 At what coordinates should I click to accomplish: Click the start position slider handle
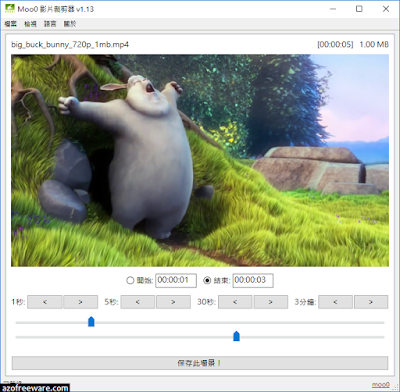(x=91, y=322)
